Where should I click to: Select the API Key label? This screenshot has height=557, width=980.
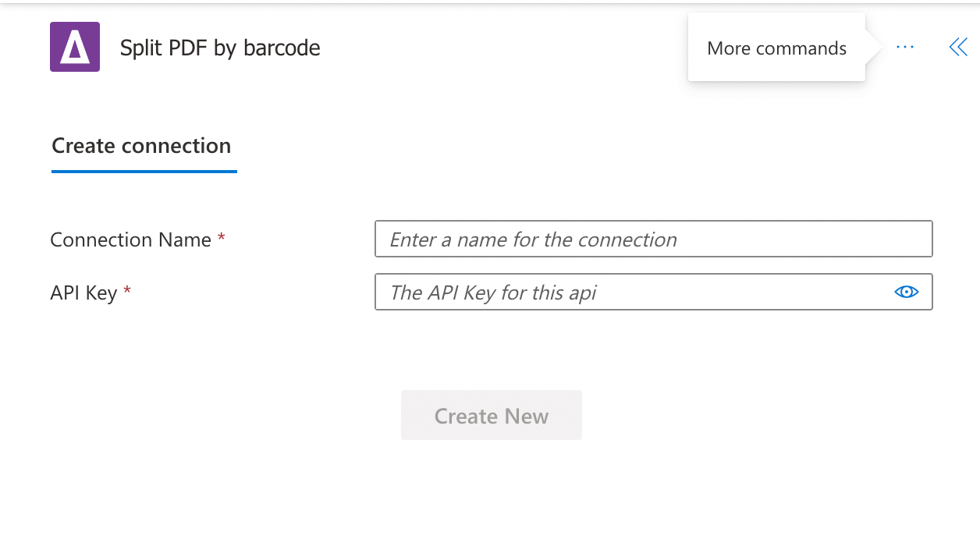pos(83,293)
